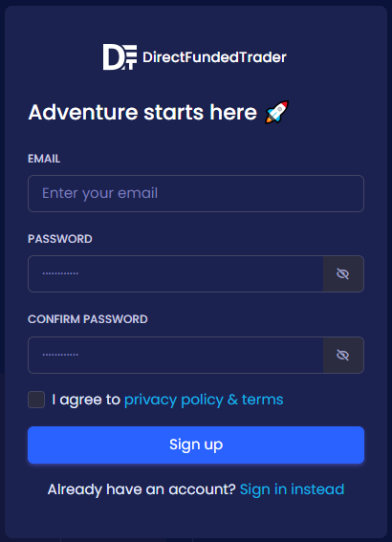Reveal the confirm password via its eye icon
The height and width of the screenshot is (542, 392).
[x=343, y=355]
